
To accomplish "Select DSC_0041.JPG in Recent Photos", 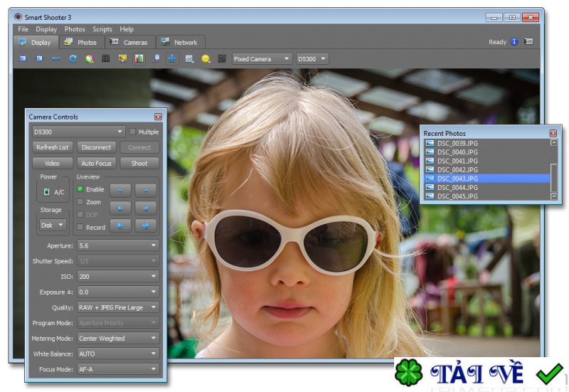I will click(x=457, y=161).
